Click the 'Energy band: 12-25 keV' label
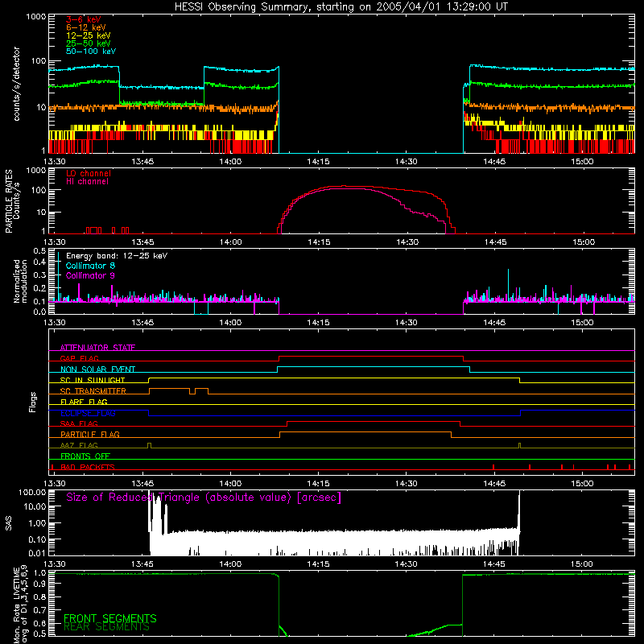644x644 pixels. [117, 256]
